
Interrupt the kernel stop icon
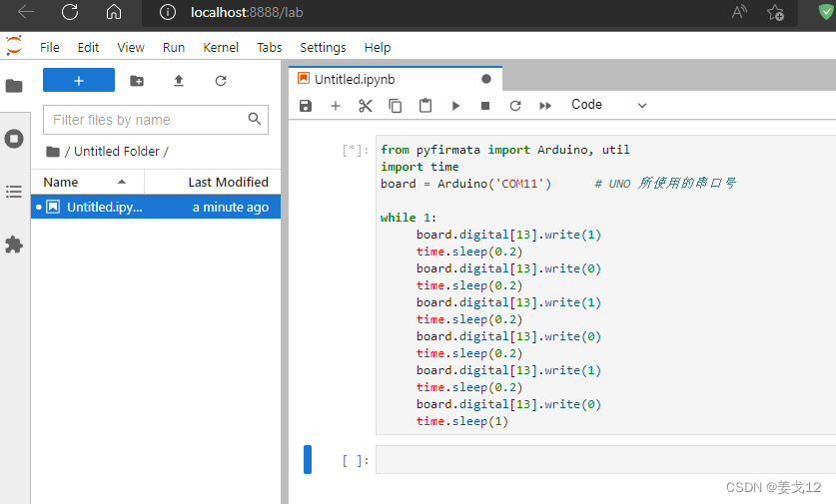(485, 106)
